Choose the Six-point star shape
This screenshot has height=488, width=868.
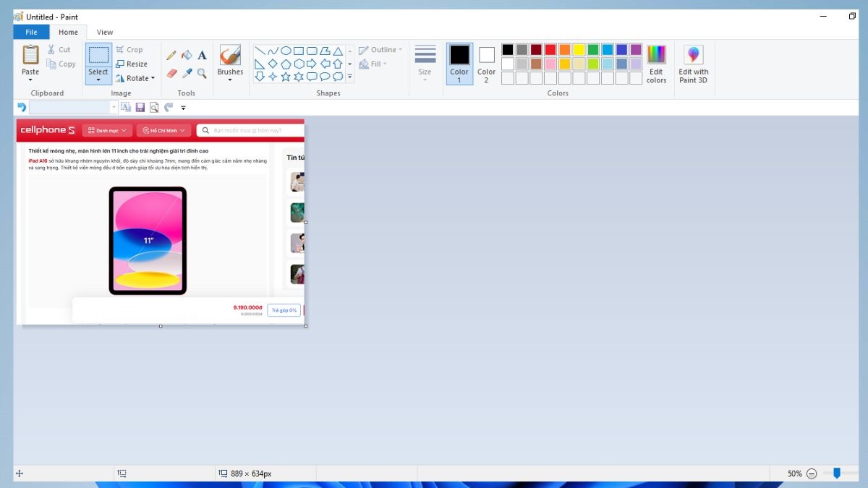coord(299,77)
